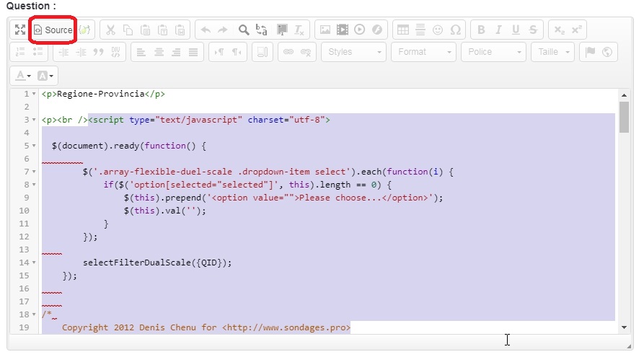Viewport: 644px width, 357px height.
Task: Align text left
Action: [141, 52]
